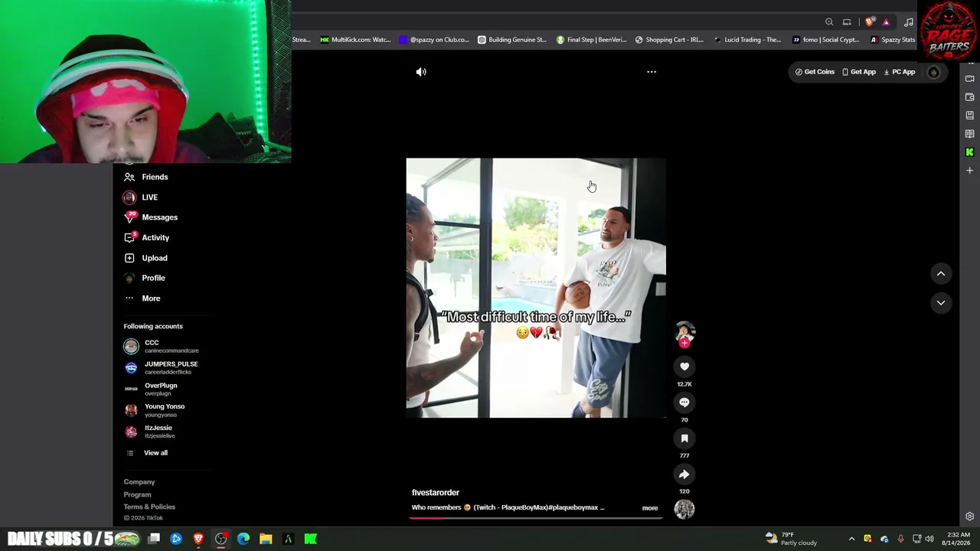Image resolution: width=980 pixels, height=551 pixels.
Task: Open the Lucid Trading bookmark
Action: click(x=748, y=40)
